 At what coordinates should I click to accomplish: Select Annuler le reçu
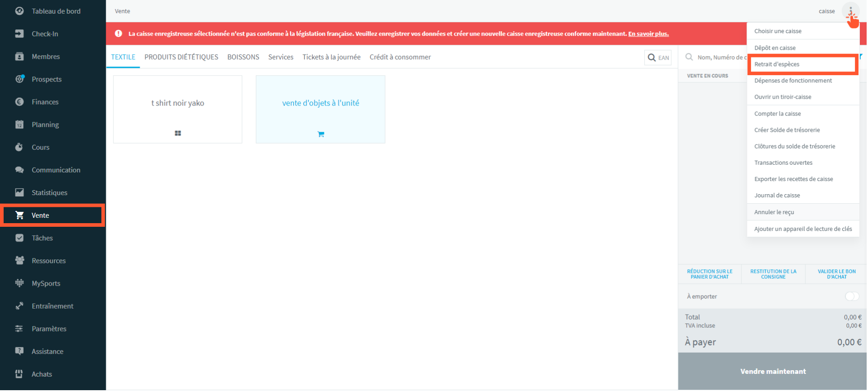pyautogui.click(x=803, y=212)
